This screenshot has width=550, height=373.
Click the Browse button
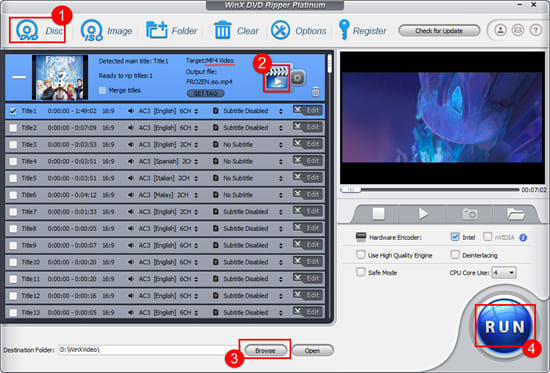pyautogui.click(x=265, y=350)
